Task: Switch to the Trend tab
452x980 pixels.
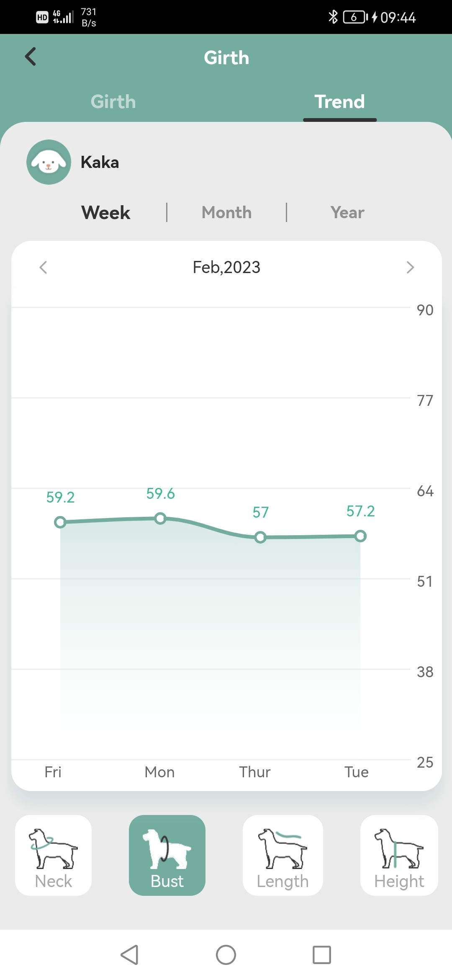Action: (x=339, y=102)
